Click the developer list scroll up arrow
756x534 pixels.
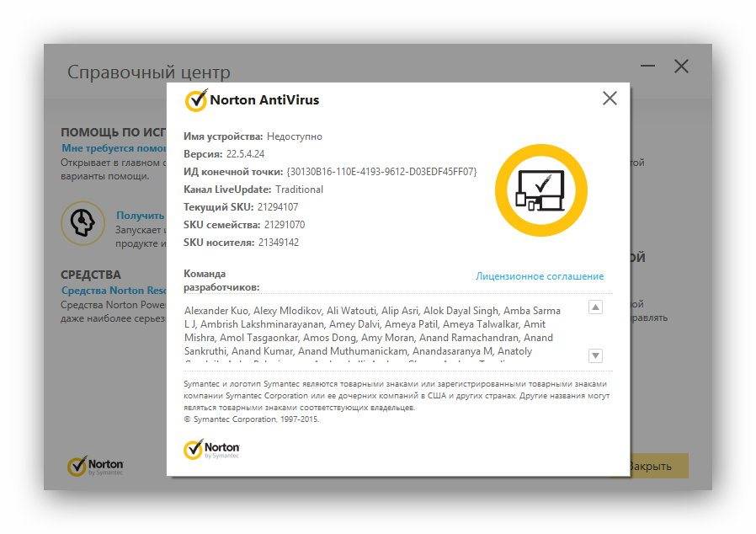point(595,307)
